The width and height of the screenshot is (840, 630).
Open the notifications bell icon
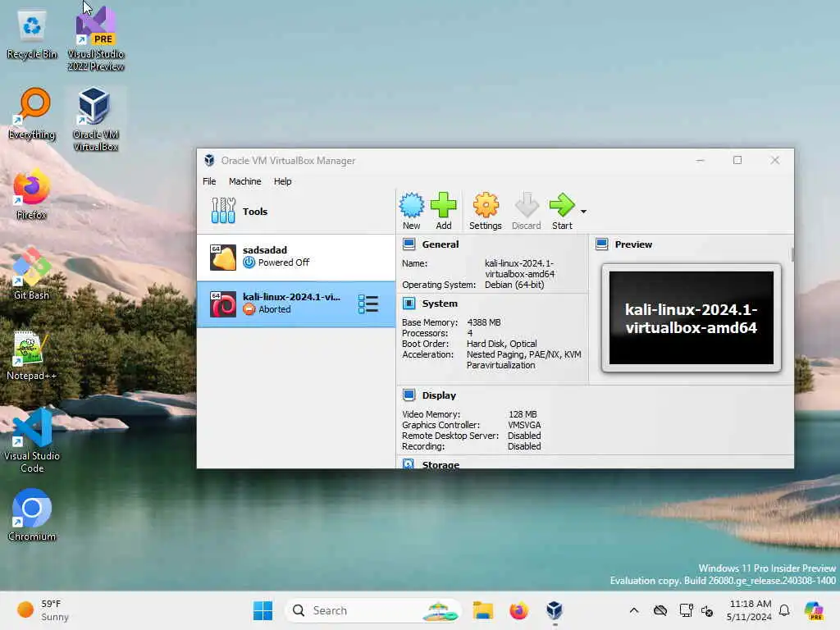tap(784, 610)
